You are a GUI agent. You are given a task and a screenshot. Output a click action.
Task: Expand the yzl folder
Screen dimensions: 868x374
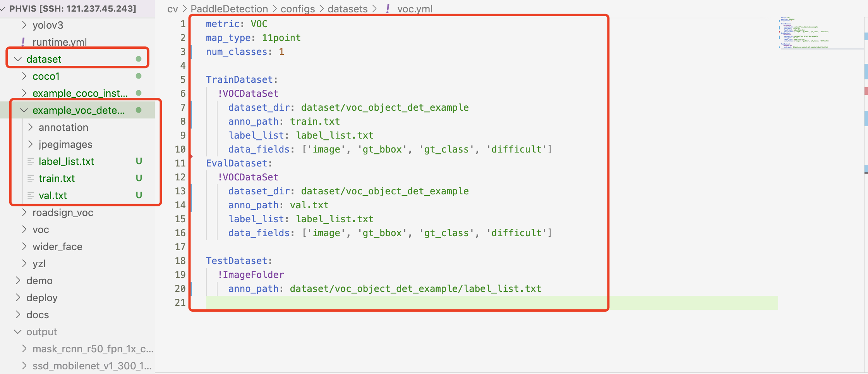coord(24,264)
